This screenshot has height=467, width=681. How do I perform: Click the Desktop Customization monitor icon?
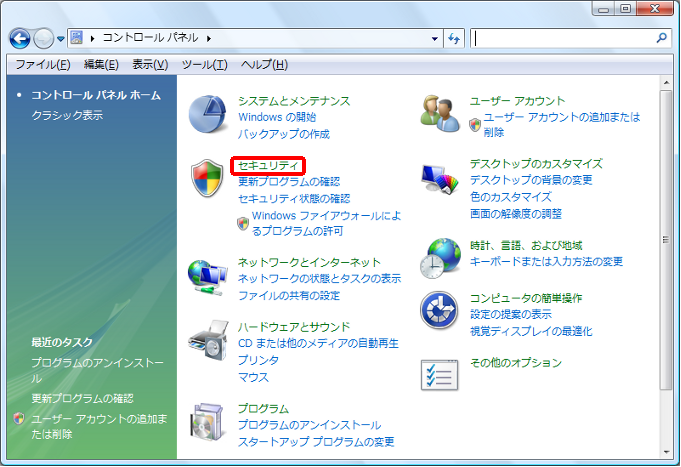[440, 180]
